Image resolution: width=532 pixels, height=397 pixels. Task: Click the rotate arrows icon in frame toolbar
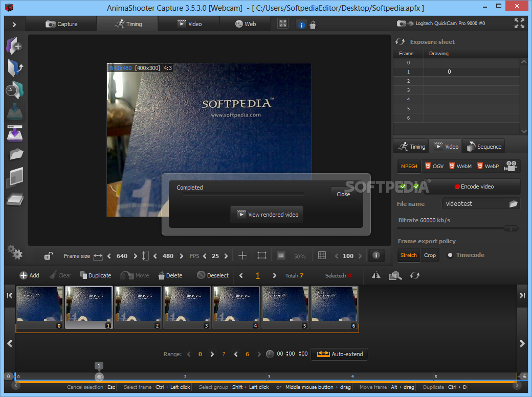tap(415, 275)
